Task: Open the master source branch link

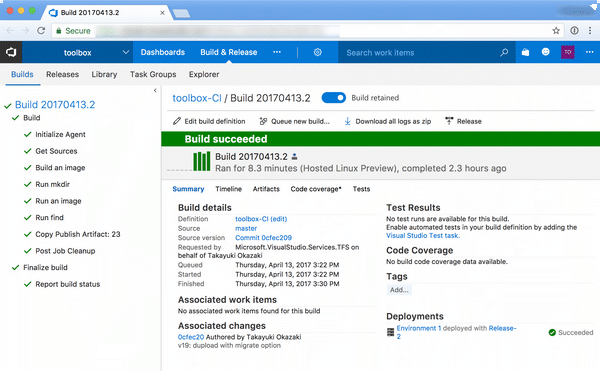Action: click(x=246, y=228)
